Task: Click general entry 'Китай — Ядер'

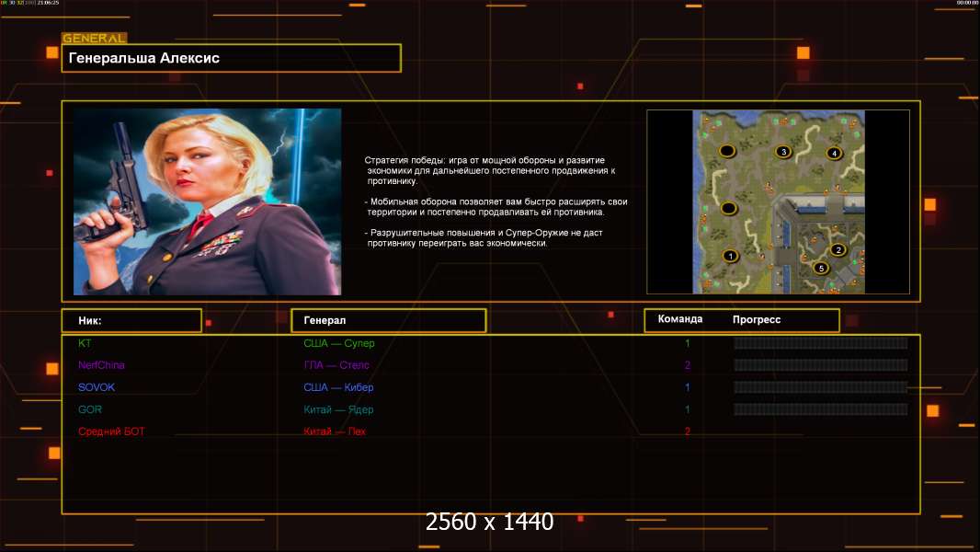Action: (338, 410)
